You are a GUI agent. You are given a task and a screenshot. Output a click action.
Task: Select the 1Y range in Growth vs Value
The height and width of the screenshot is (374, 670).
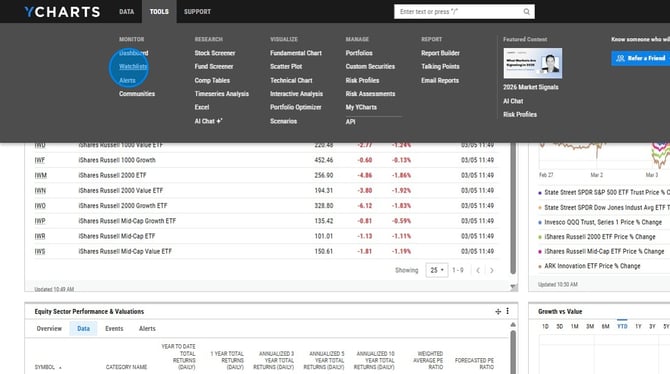pos(638,327)
